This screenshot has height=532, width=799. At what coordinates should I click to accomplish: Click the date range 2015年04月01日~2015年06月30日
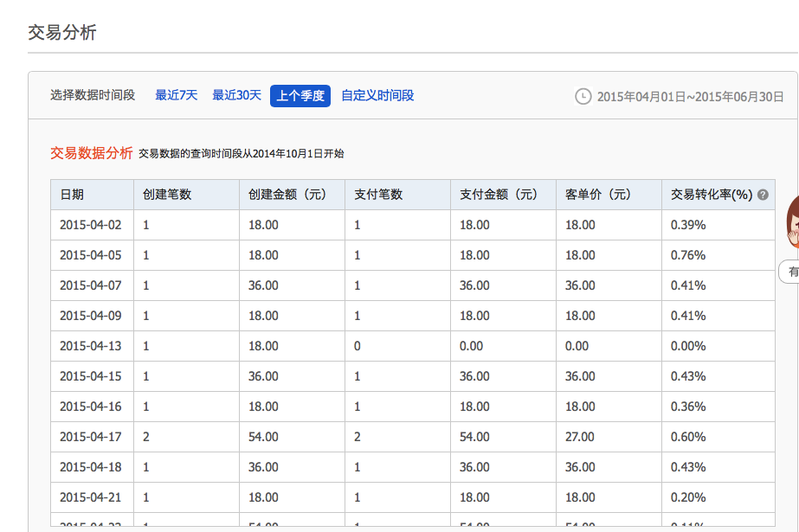tap(691, 97)
